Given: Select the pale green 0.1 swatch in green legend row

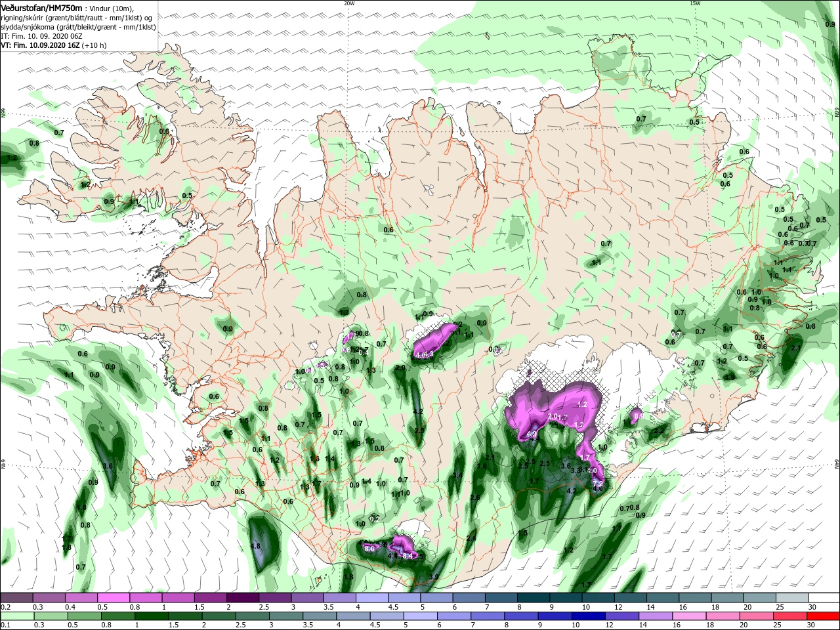Looking at the screenshot, I should point(17,616).
